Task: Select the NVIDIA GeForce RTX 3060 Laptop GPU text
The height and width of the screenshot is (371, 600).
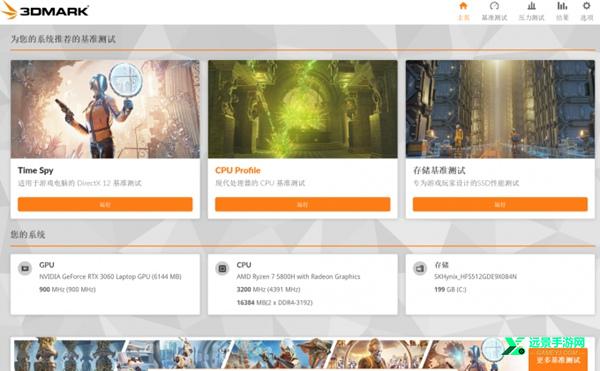Action: click(110, 277)
